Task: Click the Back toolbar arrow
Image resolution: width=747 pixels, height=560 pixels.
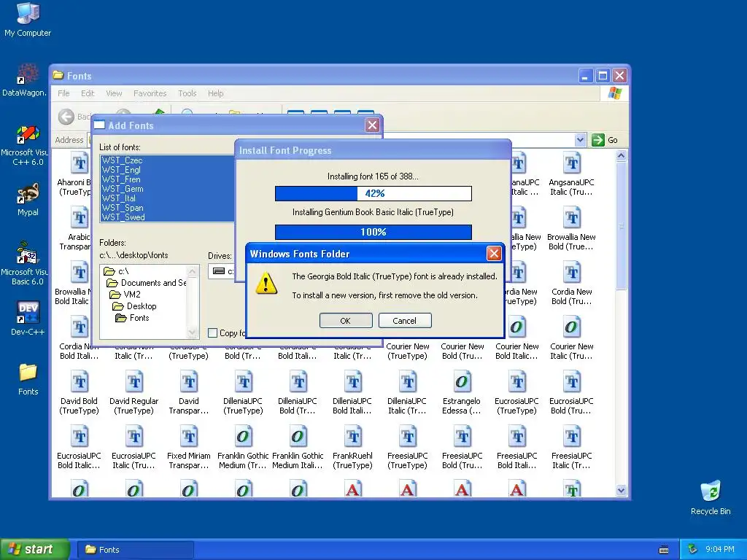Action: point(66,117)
